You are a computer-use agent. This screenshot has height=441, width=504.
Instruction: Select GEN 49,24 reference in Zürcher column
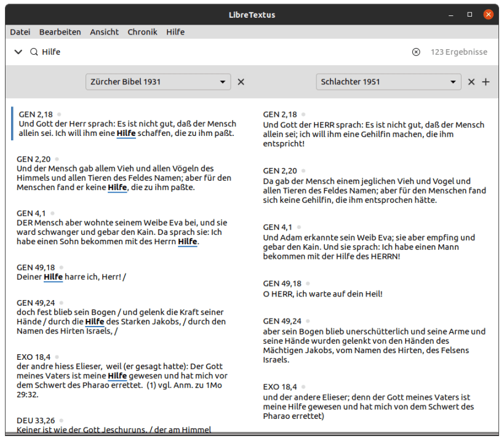click(x=36, y=303)
